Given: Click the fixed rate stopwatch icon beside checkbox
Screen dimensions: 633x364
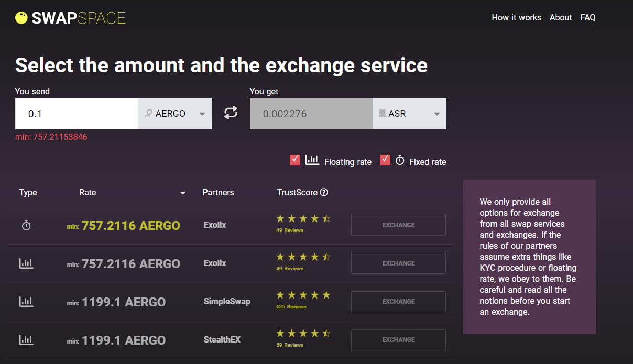Looking at the screenshot, I should [400, 160].
